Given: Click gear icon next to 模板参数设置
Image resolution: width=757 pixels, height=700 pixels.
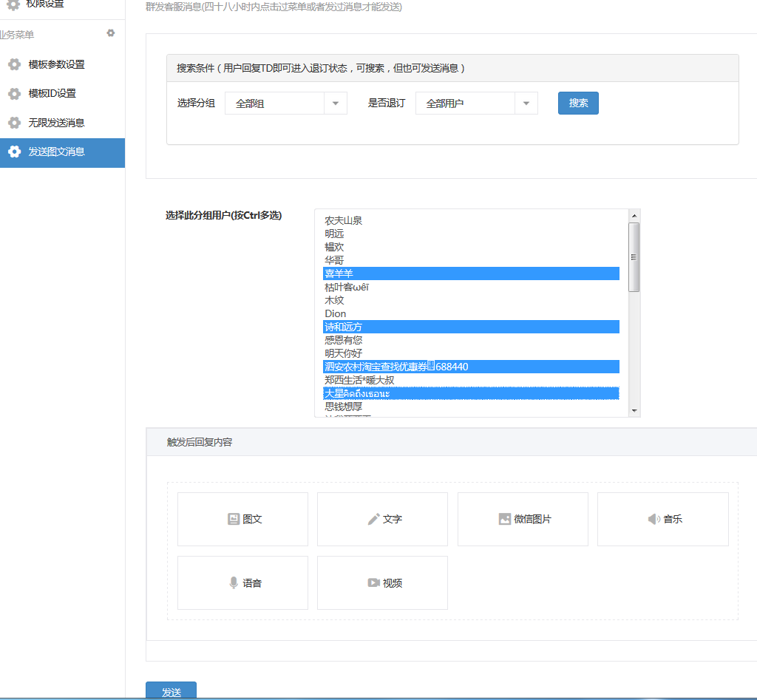Looking at the screenshot, I should pos(15,64).
